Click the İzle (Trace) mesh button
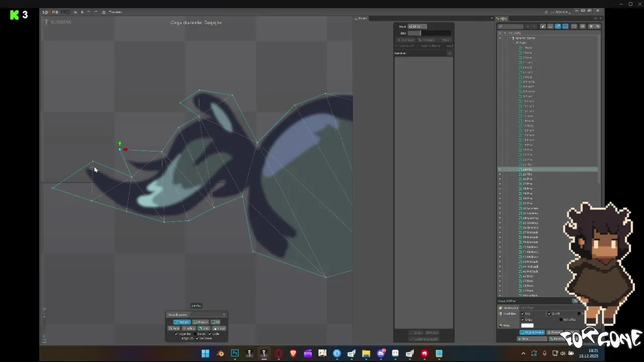 pos(219,328)
